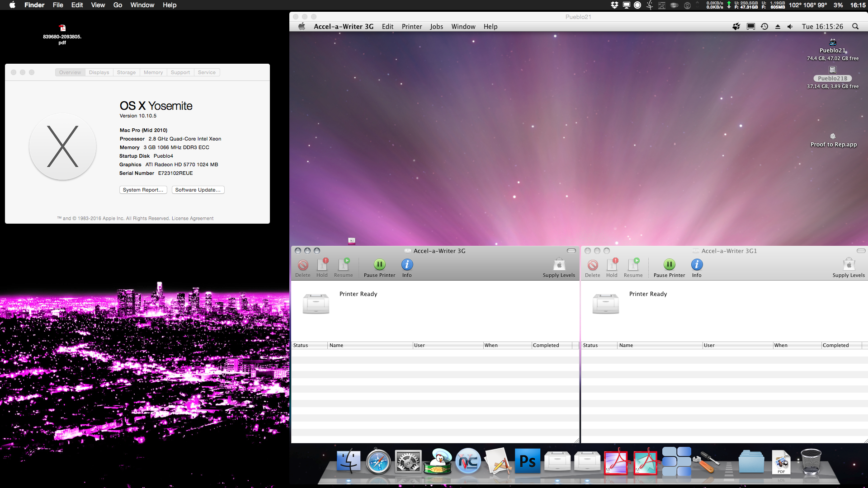Image resolution: width=868 pixels, height=488 pixels.
Task: Toggle toolbar pill in Accel-a-Writer 3G1 window
Action: [x=861, y=251]
